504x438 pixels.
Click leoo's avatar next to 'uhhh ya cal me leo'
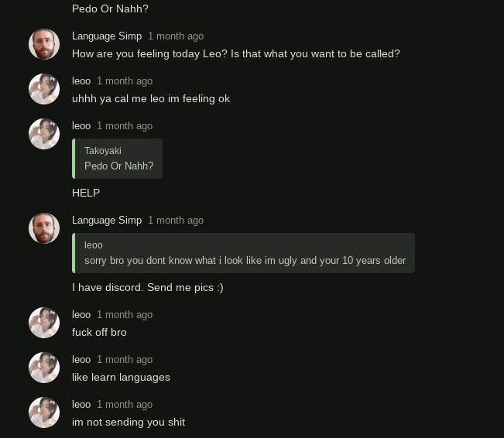[44, 89]
